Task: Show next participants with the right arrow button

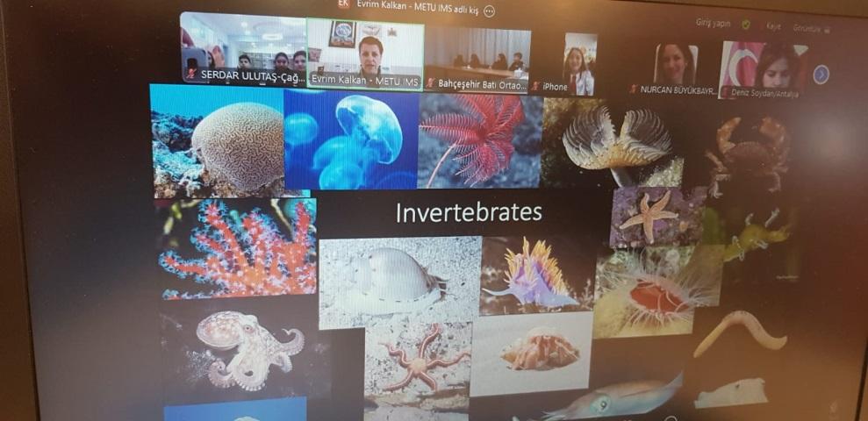Action: pyautogui.click(x=821, y=75)
